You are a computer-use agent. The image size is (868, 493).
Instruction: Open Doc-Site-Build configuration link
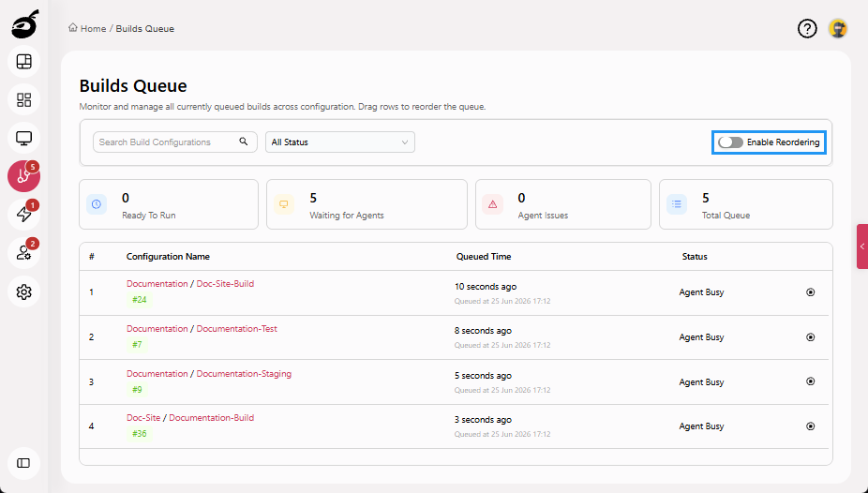225,284
